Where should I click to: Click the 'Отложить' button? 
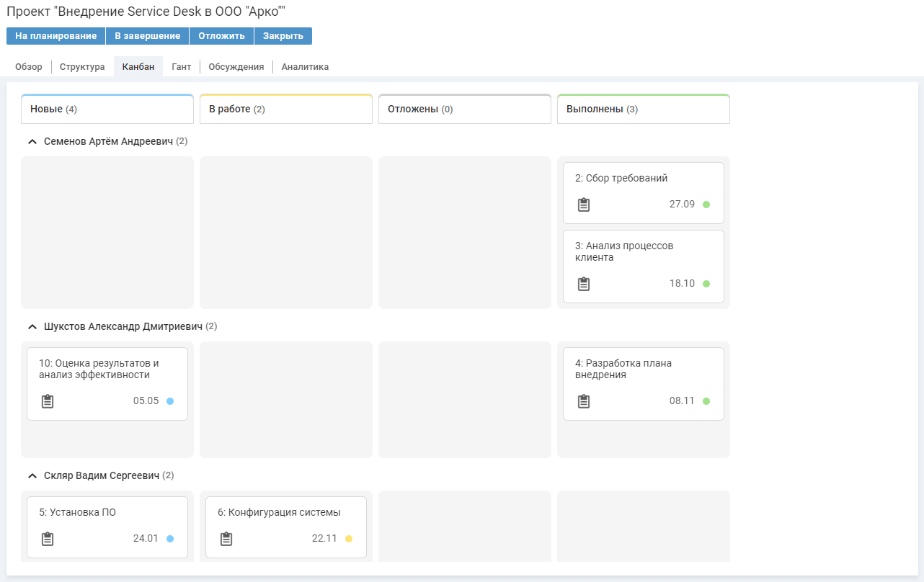[x=221, y=36]
